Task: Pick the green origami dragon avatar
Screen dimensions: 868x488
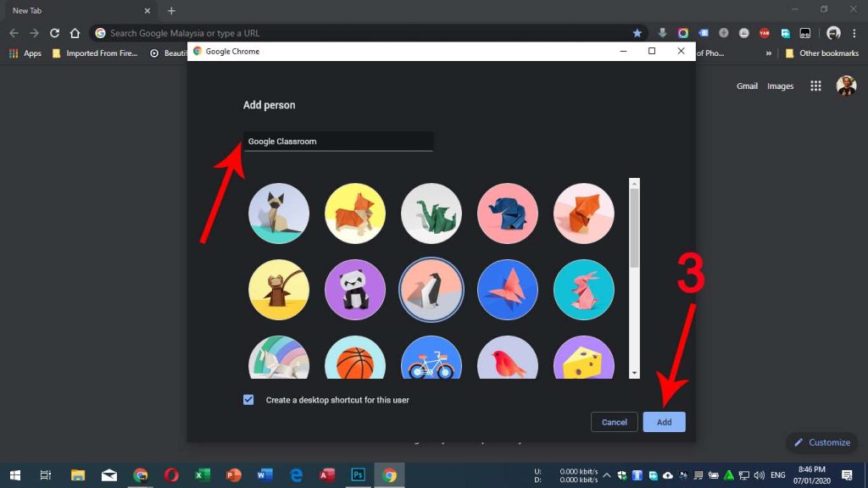Action: coord(431,213)
